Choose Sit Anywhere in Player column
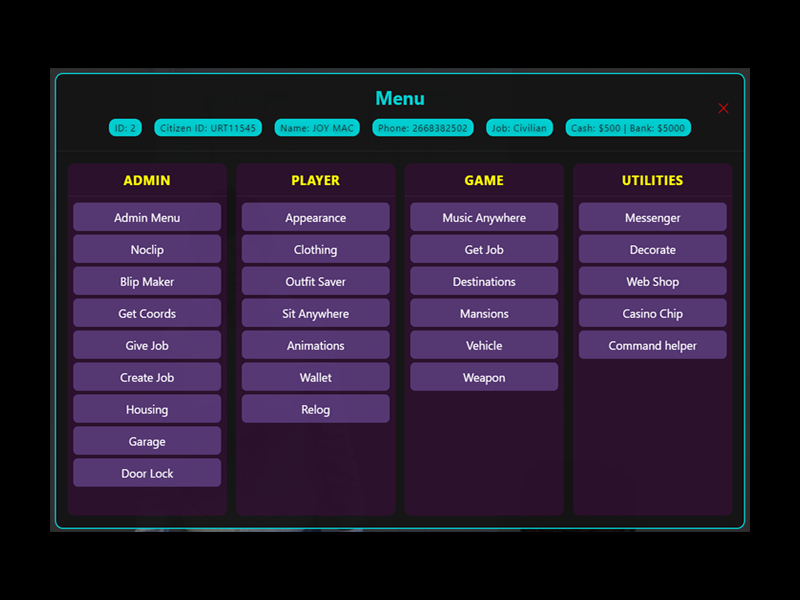This screenshot has width=800, height=600. point(315,314)
